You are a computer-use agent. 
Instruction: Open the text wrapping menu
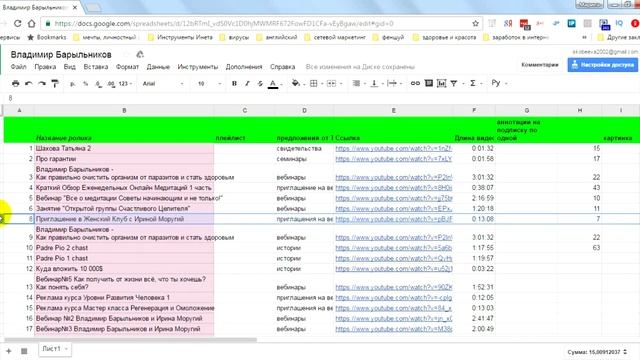(392, 83)
